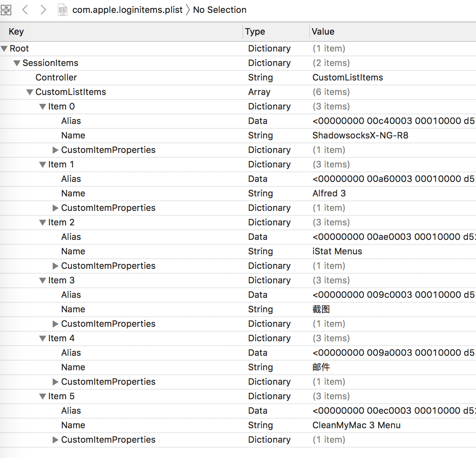Viewport: 476px width, 458px height.
Task: Select the ShadowsocksX-NG-R8 name value
Action: pos(360,135)
